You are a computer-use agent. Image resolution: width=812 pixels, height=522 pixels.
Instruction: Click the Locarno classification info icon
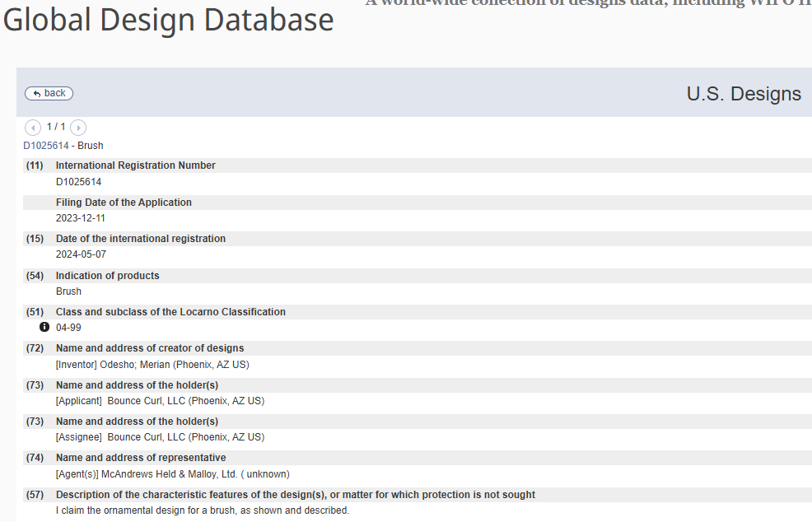(x=44, y=327)
